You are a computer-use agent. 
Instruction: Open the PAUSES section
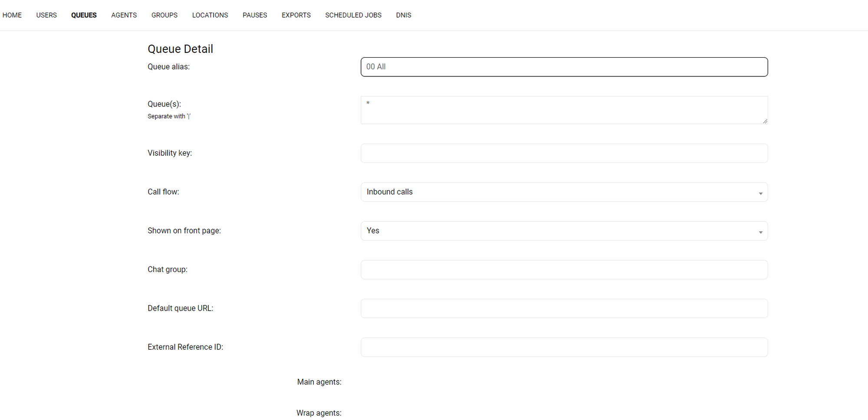tap(255, 15)
